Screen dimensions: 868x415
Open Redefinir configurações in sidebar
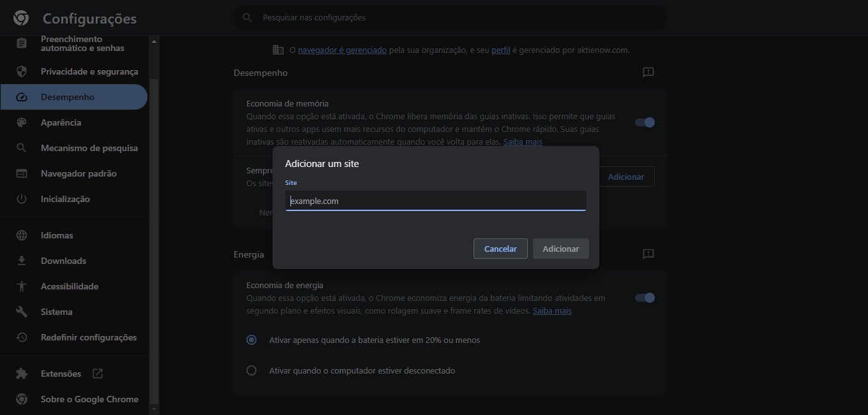click(x=89, y=337)
